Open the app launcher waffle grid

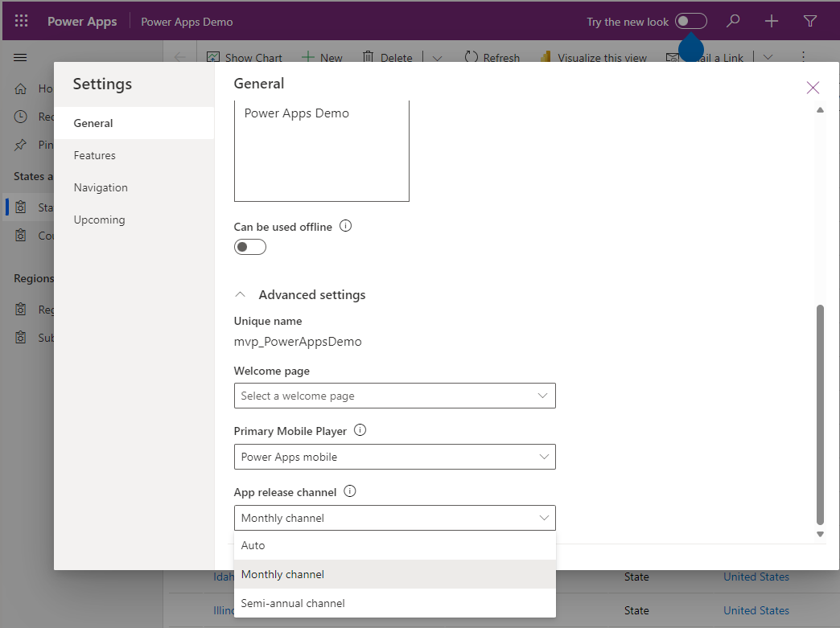[x=22, y=22]
